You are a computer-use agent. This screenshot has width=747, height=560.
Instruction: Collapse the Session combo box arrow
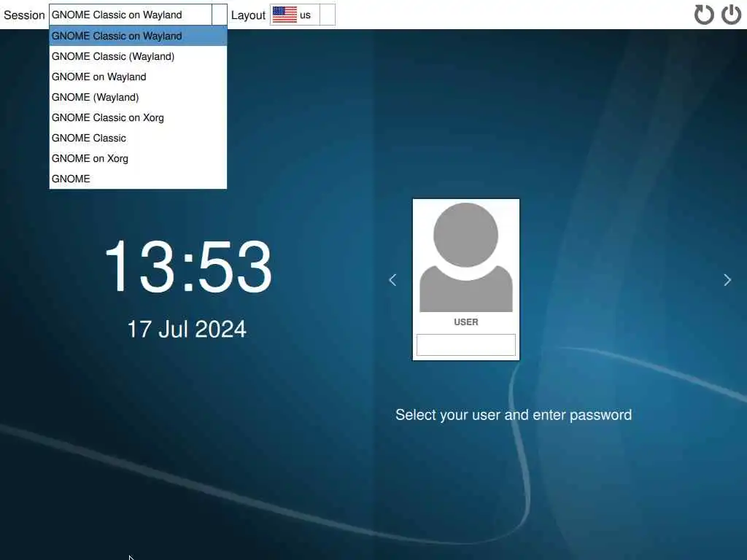219,15
